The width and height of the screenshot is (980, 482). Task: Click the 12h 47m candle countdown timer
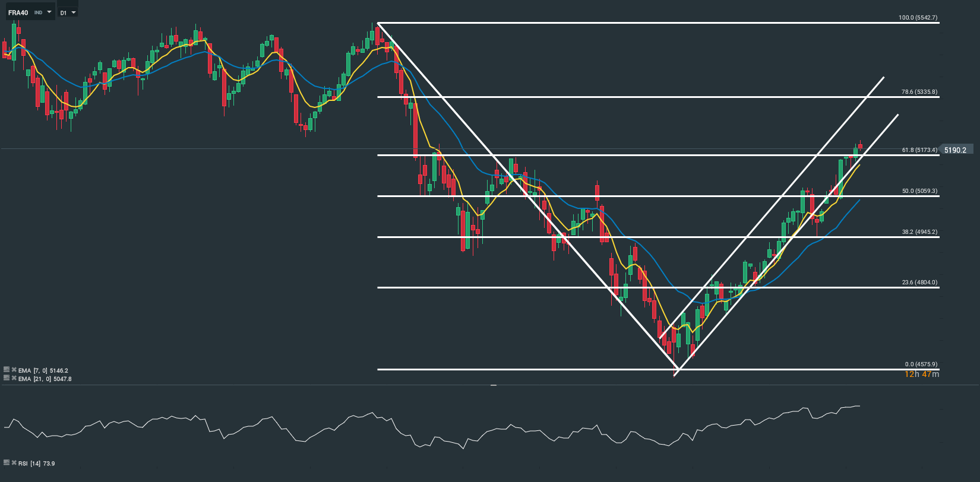click(x=922, y=374)
